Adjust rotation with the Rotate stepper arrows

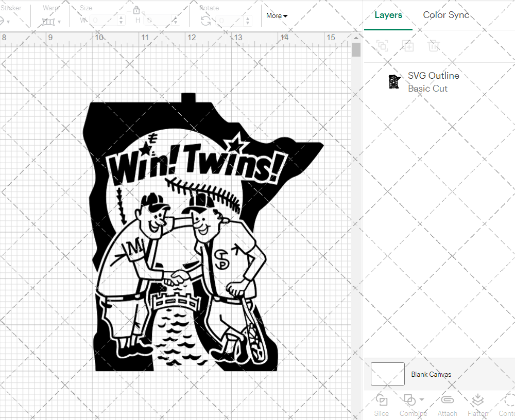click(248, 21)
